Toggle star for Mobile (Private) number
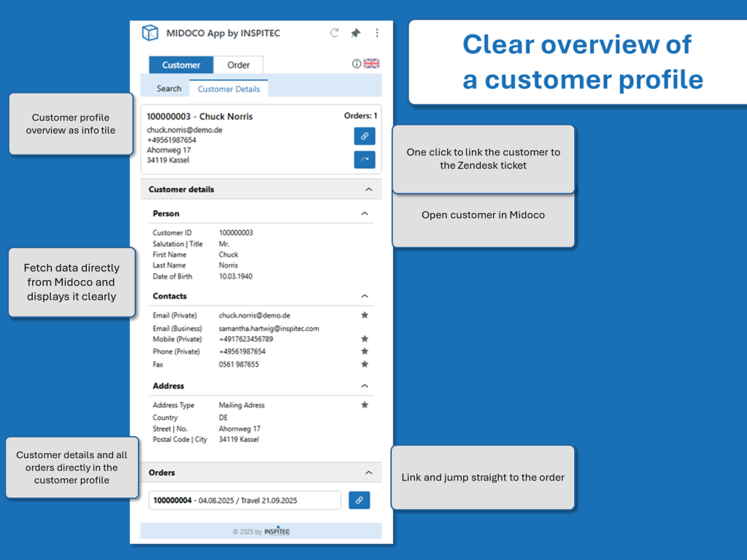Image resolution: width=747 pixels, height=560 pixels. [x=365, y=339]
